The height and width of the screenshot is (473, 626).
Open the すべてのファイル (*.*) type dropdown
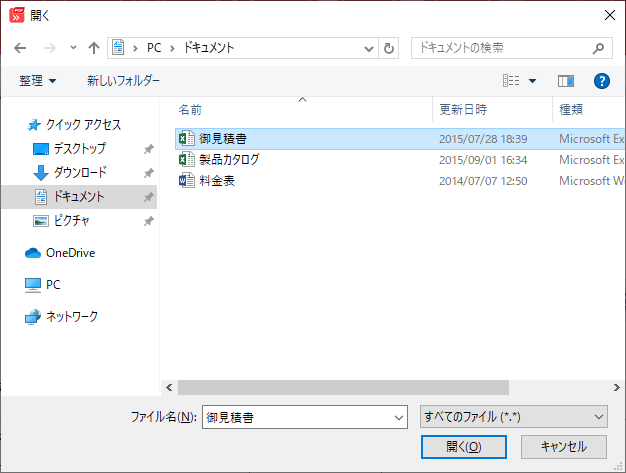[514, 417]
